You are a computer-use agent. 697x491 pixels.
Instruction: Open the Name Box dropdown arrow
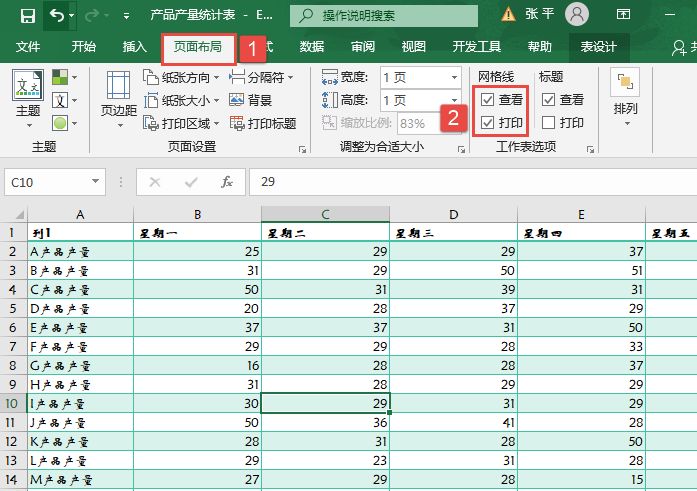tap(95, 181)
